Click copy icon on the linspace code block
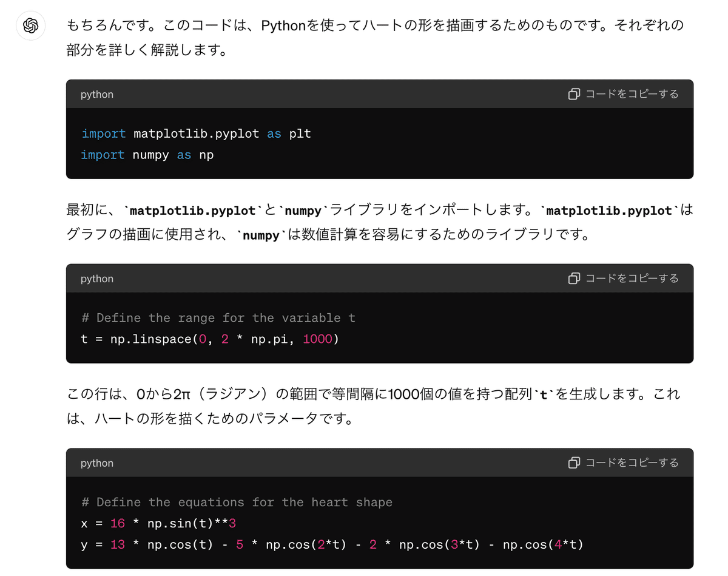Image resolution: width=728 pixels, height=576 pixels. [574, 279]
